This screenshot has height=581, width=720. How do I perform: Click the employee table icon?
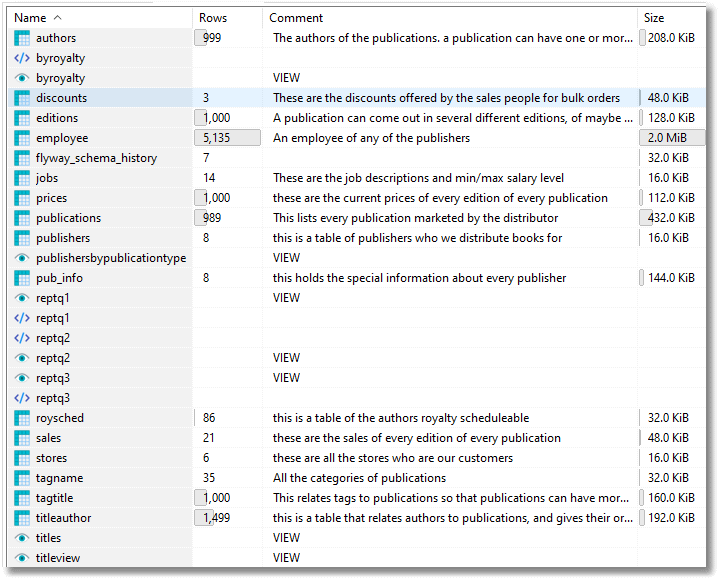click(x=22, y=138)
